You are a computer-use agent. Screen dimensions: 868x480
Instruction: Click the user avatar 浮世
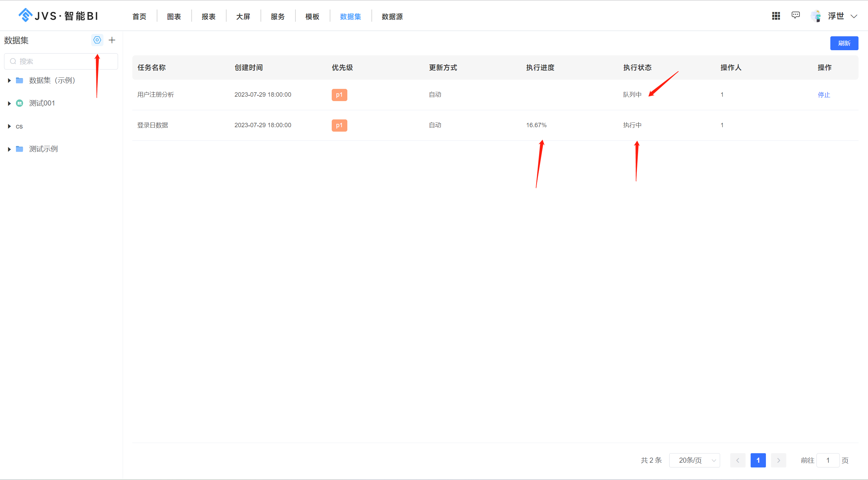pos(816,16)
